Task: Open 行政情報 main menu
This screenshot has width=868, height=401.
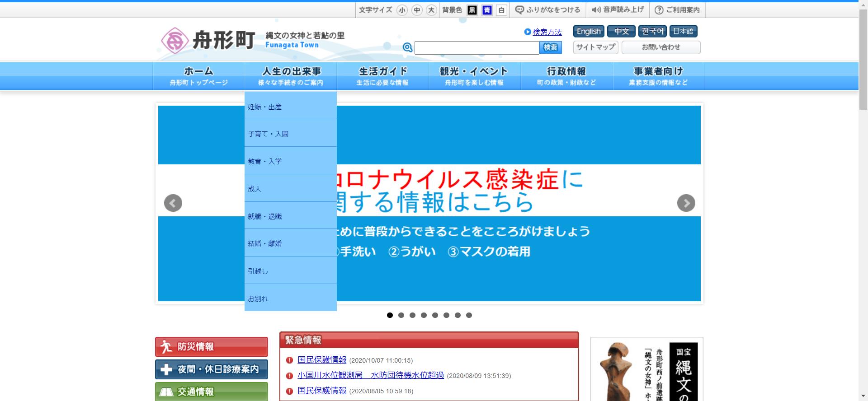Action: click(x=566, y=76)
